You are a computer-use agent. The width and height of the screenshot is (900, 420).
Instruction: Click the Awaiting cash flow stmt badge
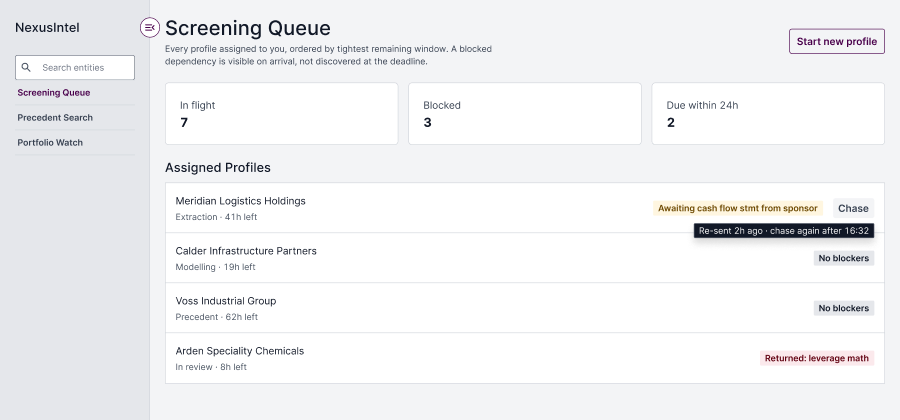pos(738,208)
